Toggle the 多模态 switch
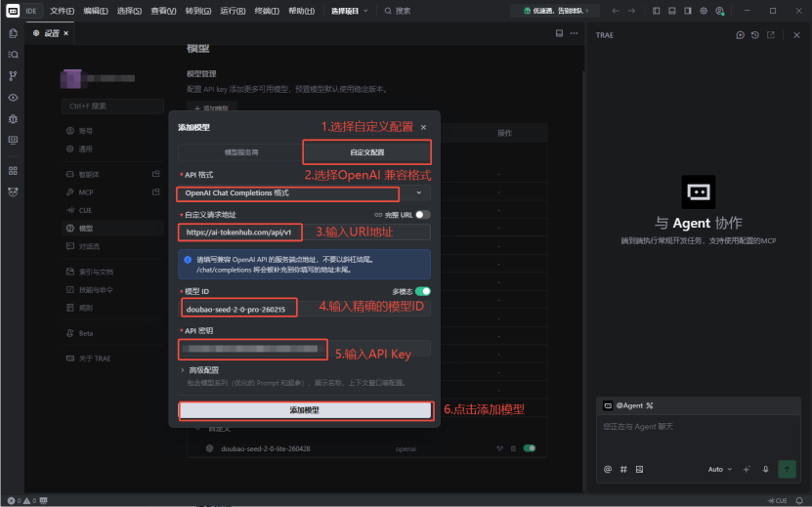Screen dimensions: 812x507 point(422,291)
